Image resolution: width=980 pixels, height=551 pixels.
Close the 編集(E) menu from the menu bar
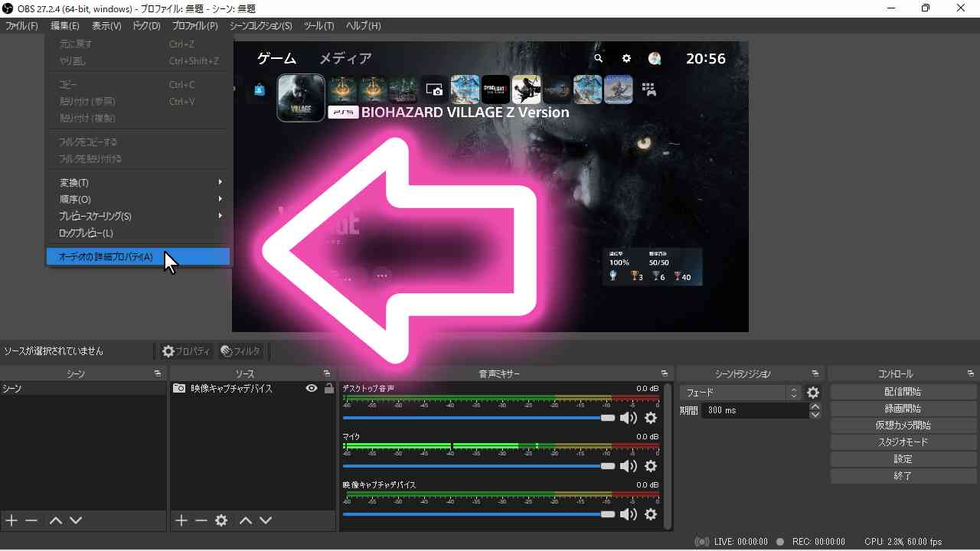click(65, 26)
